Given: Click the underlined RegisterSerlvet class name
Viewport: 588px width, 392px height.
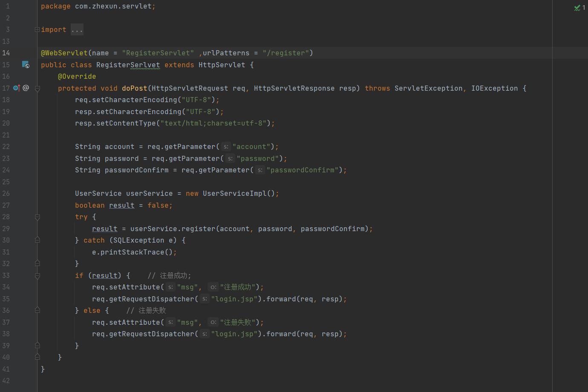Looking at the screenshot, I should click(x=128, y=65).
